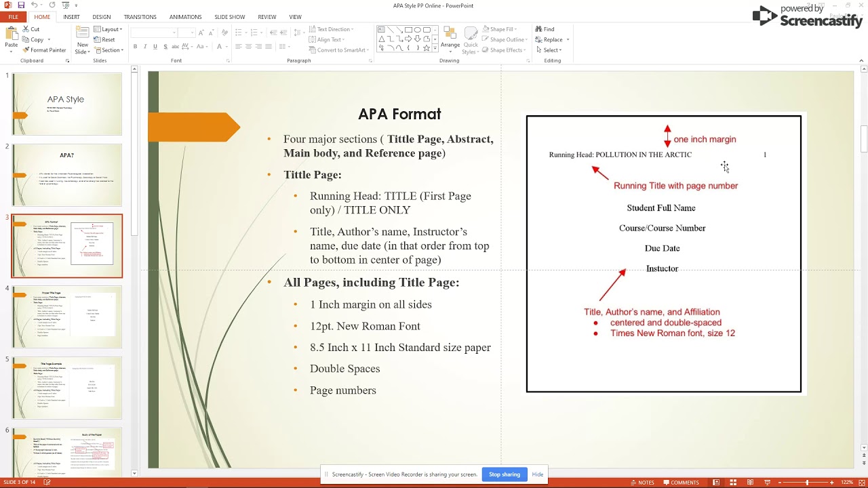Click the Find binoculars button
Screen dimensions: 868x488
[545, 29]
